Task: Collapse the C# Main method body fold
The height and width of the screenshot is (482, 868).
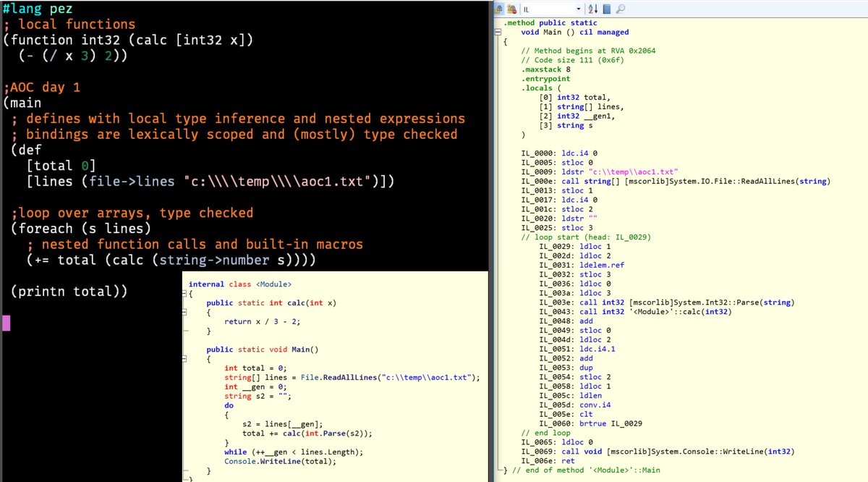Action: click(185, 359)
